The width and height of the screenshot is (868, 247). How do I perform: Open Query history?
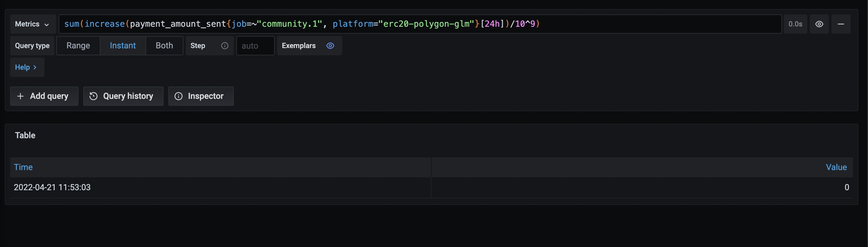coord(123,96)
